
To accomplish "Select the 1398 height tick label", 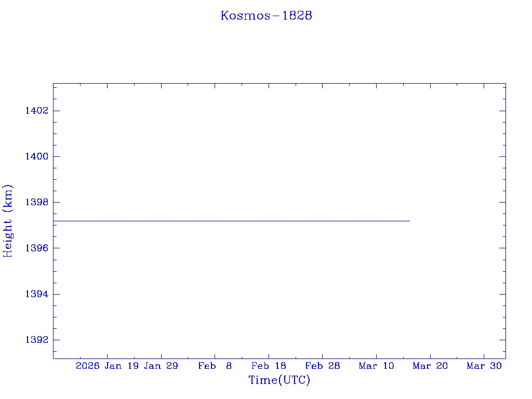I will point(36,202).
